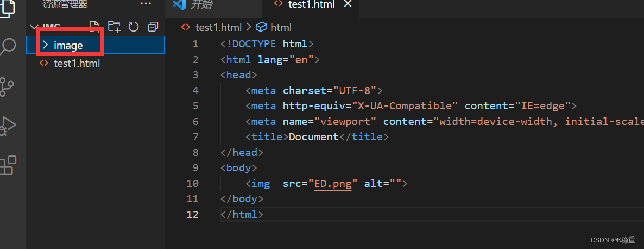Click the New Folder icon in explorer
This screenshot has width=644, height=249.
[114, 26]
